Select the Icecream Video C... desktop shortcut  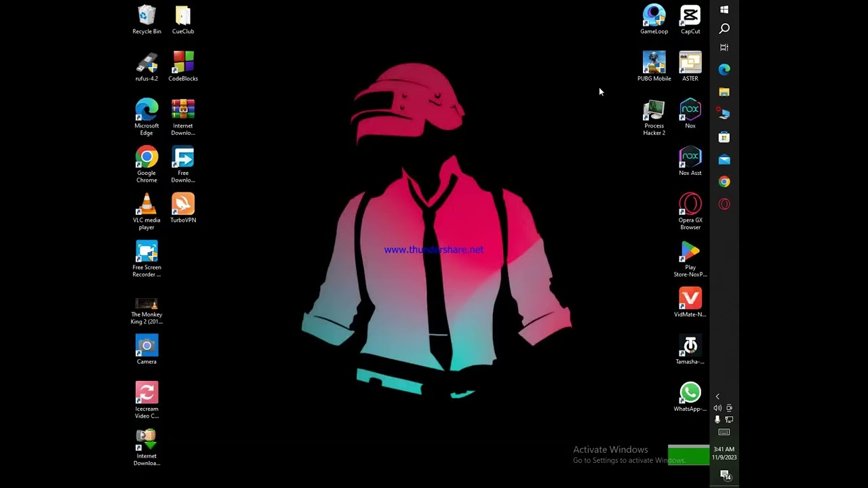coord(146,401)
